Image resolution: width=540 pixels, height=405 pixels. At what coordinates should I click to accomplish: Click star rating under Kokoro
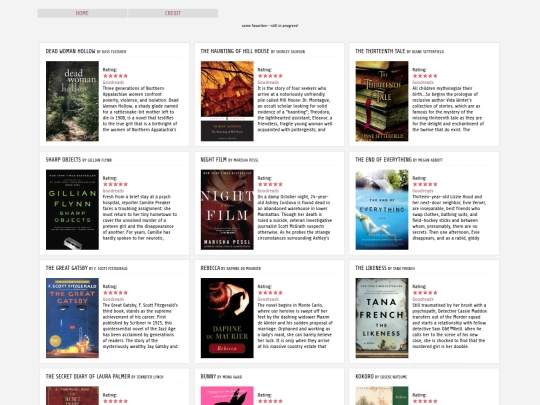pyautogui.click(x=425, y=401)
